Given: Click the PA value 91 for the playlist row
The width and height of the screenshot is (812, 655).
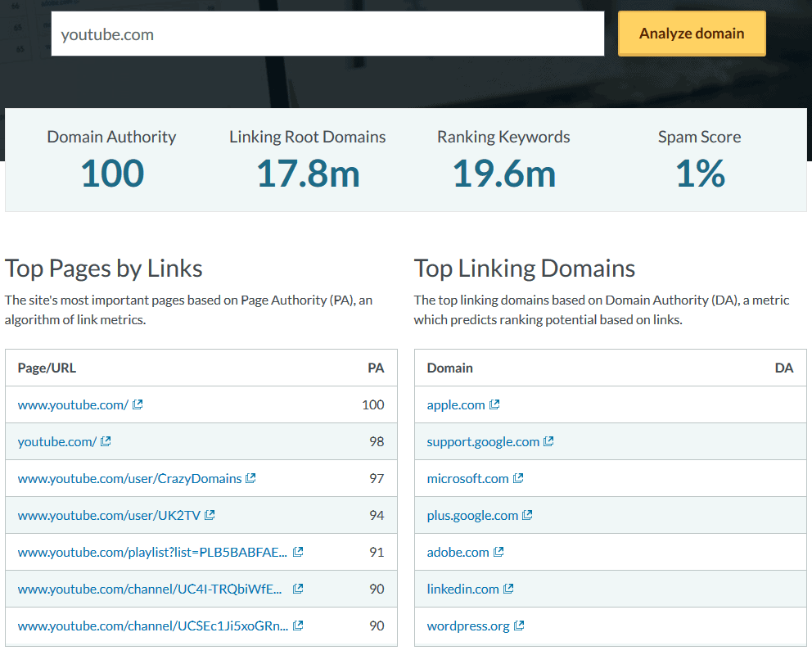Looking at the screenshot, I should pos(377,553).
